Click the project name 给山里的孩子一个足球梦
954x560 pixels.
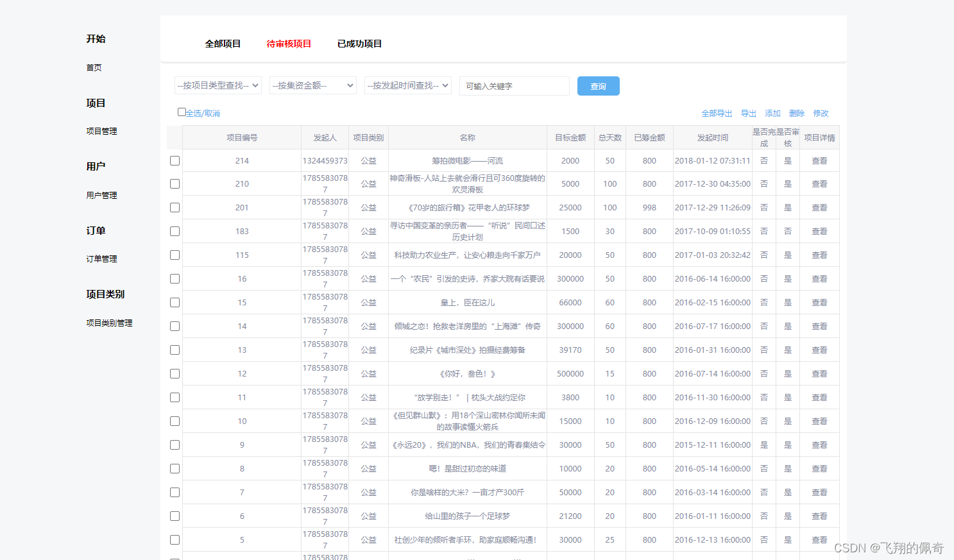[x=467, y=516]
